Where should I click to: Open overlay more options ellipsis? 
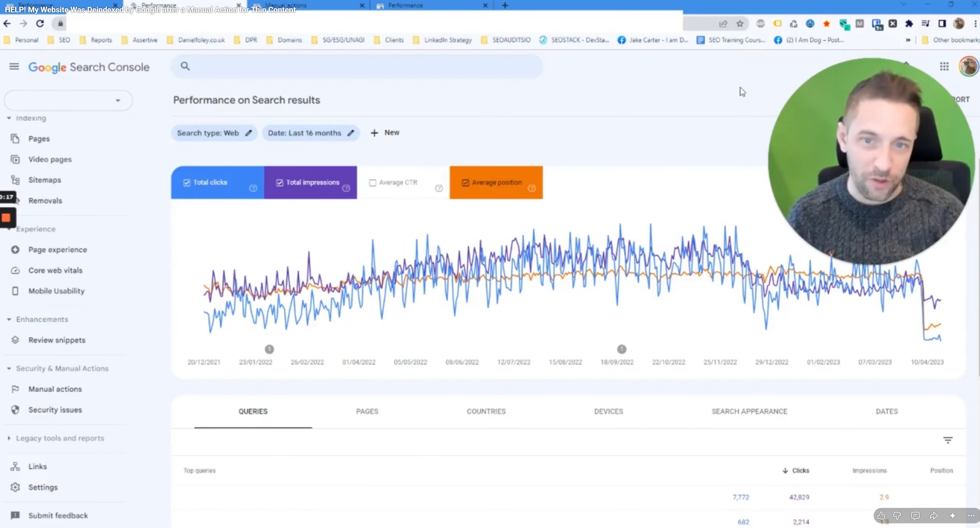pyautogui.click(x=971, y=516)
